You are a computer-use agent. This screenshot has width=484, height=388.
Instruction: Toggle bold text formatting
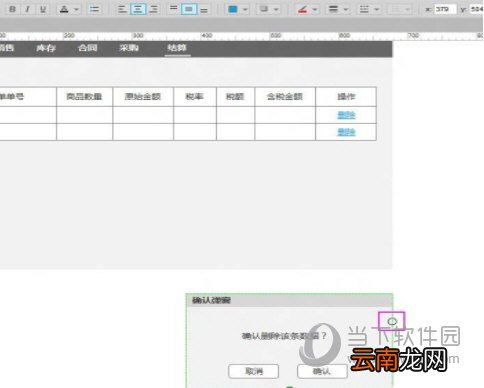click(x=12, y=9)
